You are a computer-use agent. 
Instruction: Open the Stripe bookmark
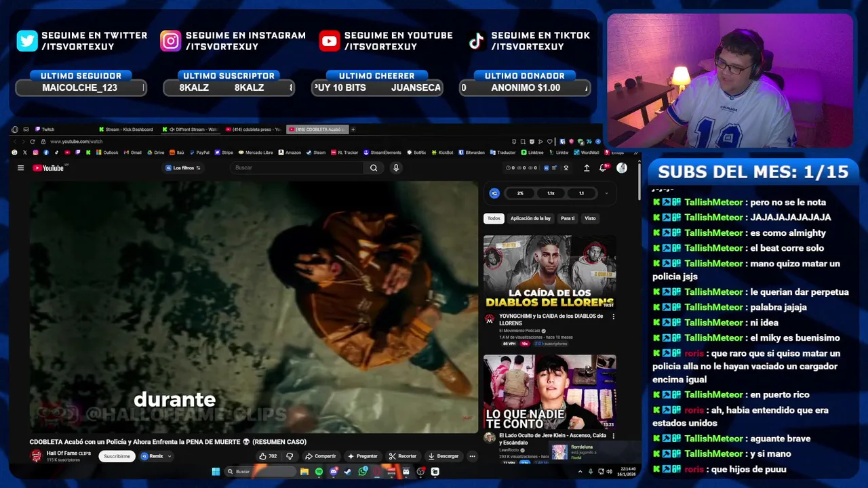(x=224, y=152)
